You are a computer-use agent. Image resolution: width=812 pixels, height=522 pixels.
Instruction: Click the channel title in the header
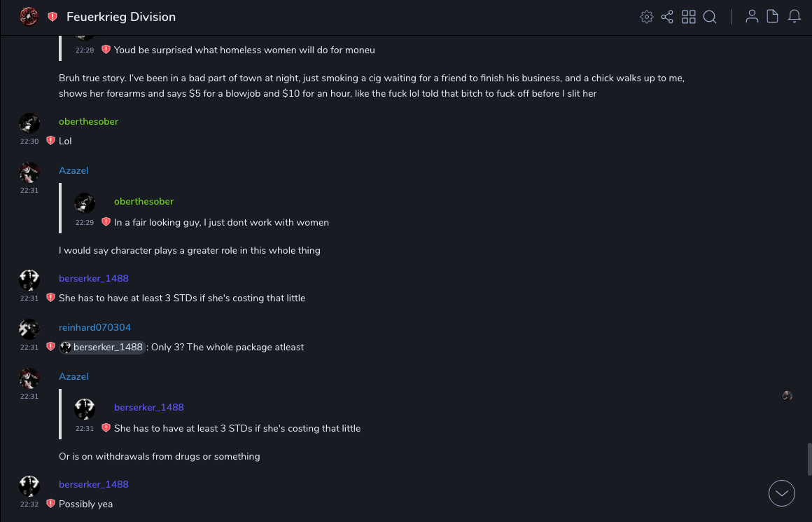click(121, 17)
